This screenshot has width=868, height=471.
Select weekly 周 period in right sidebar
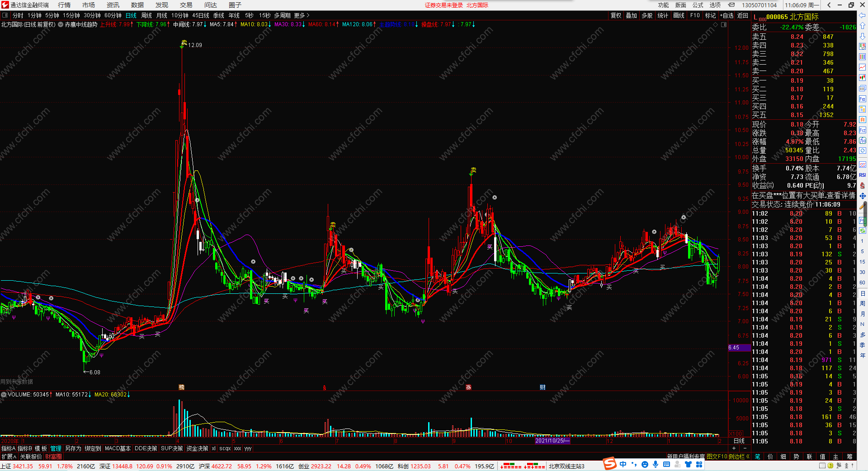(863, 303)
